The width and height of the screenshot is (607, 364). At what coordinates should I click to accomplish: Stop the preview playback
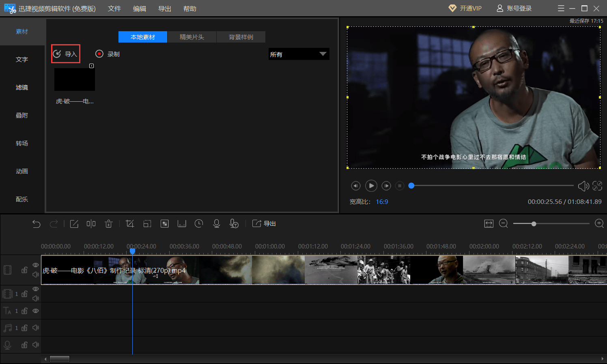400,186
